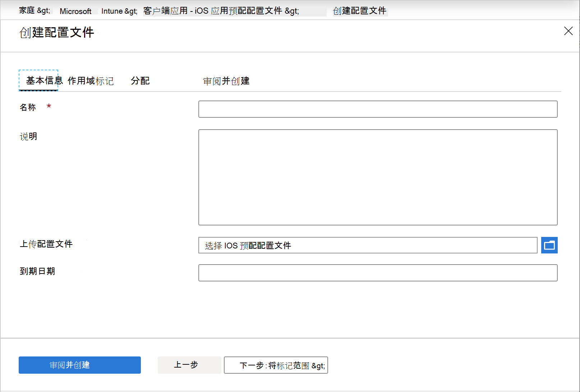Viewport: 580px width, 392px height.
Task: Click the 名称 input field
Action: (378, 109)
